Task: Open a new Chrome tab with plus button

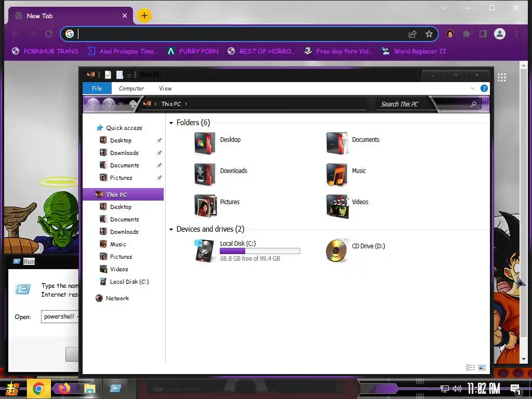Action: (144, 16)
